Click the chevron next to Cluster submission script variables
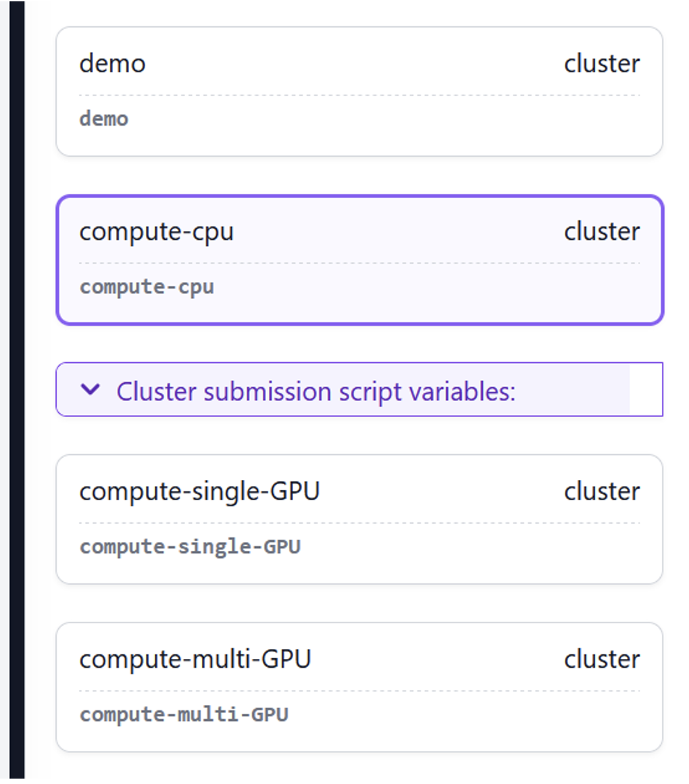The image size is (689, 784). pos(90,391)
